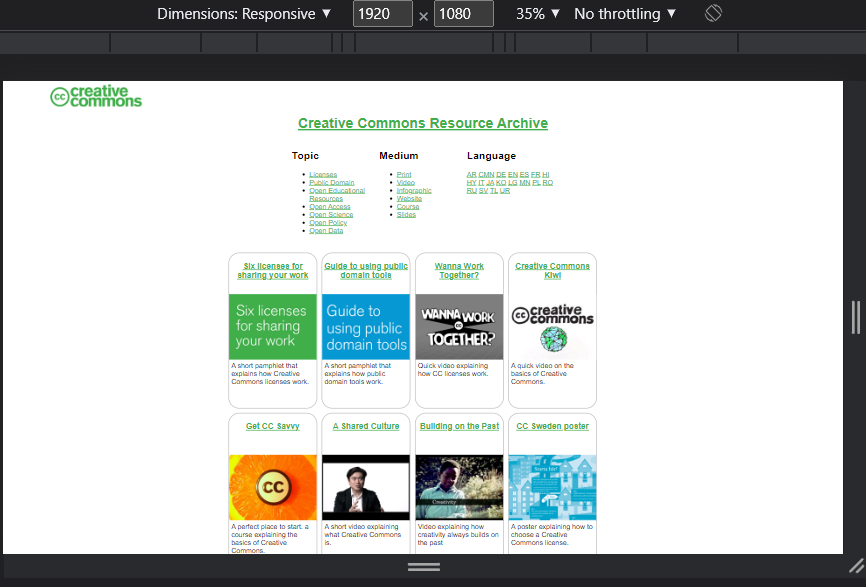Viewport: 866px width, 587px height.
Task: Click the Language column heading
Action: pyautogui.click(x=492, y=156)
